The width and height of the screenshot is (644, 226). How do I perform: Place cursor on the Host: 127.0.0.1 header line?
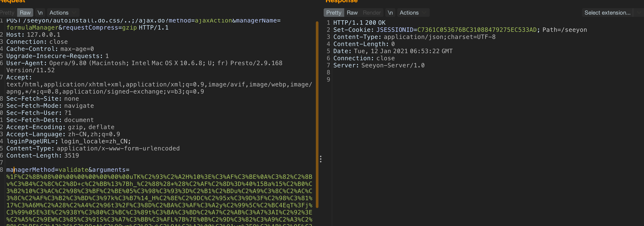point(33,35)
